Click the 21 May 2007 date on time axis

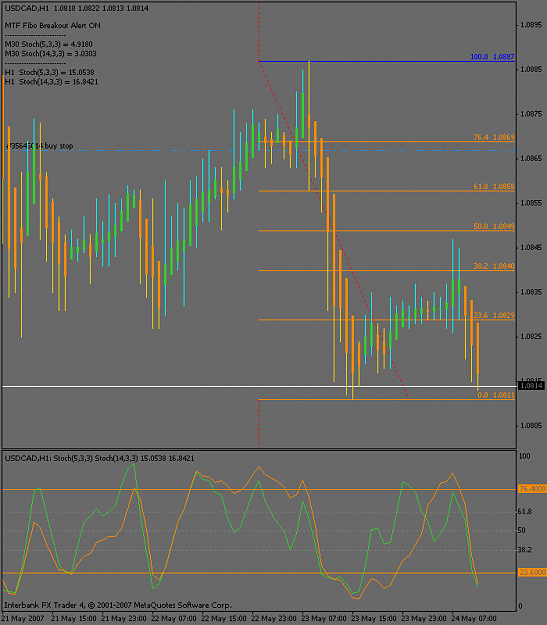click(24, 619)
